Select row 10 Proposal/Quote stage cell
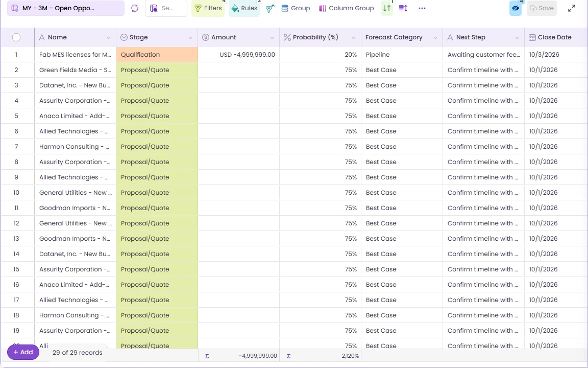 tap(157, 193)
